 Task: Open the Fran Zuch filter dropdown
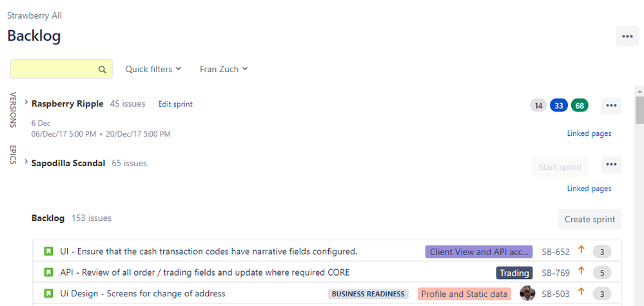224,69
